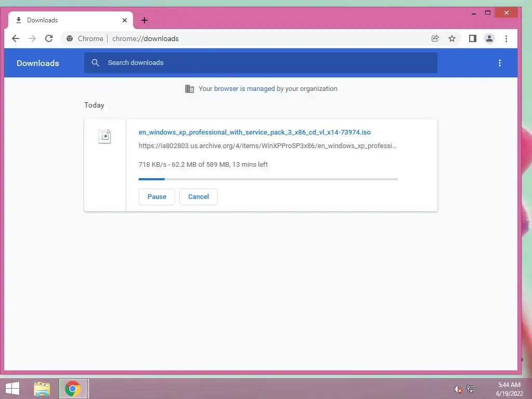Click the muted speaker tray icon
The width and height of the screenshot is (532, 399).
[x=458, y=389]
